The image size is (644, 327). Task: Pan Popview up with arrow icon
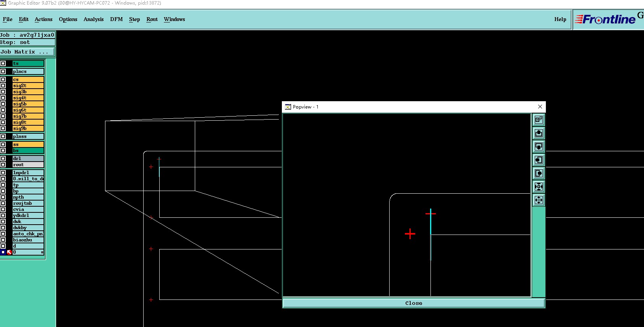[539, 133]
